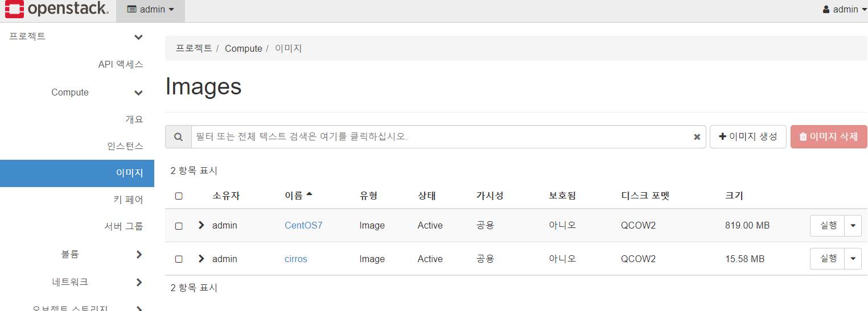The image size is (868, 311).
Task: Click 프로젝트 breadcrumb link
Action: pos(194,48)
